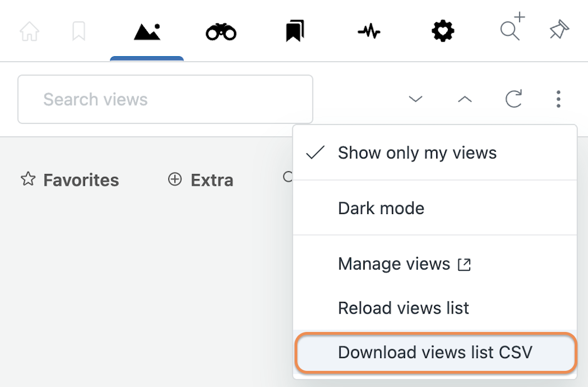
Task: Expand all using the down chevron
Action: click(x=415, y=100)
